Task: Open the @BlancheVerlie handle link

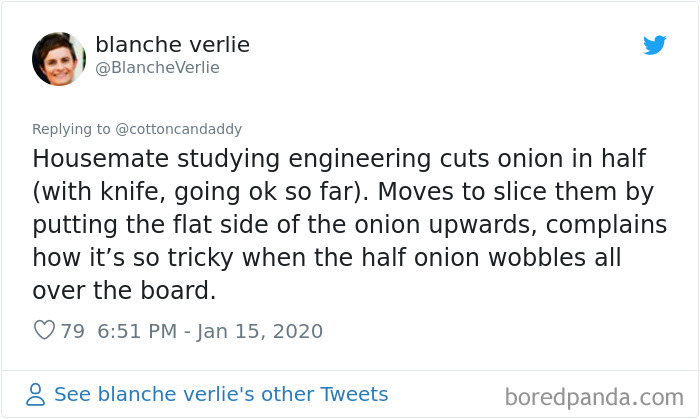Action: (157, 68)
